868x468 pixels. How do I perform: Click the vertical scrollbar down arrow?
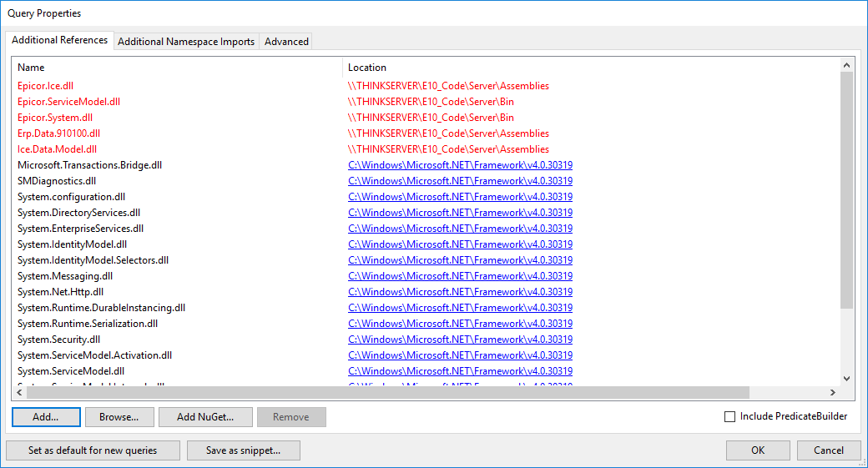pos(846,379)
